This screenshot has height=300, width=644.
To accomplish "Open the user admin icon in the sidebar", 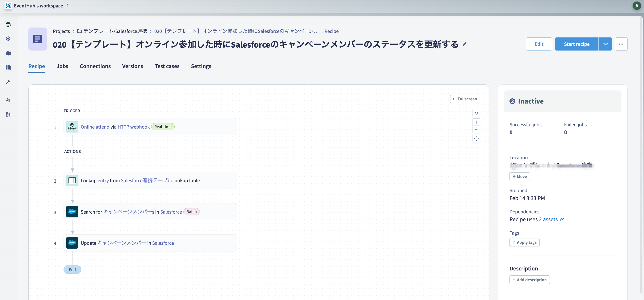I will [8, 100].
